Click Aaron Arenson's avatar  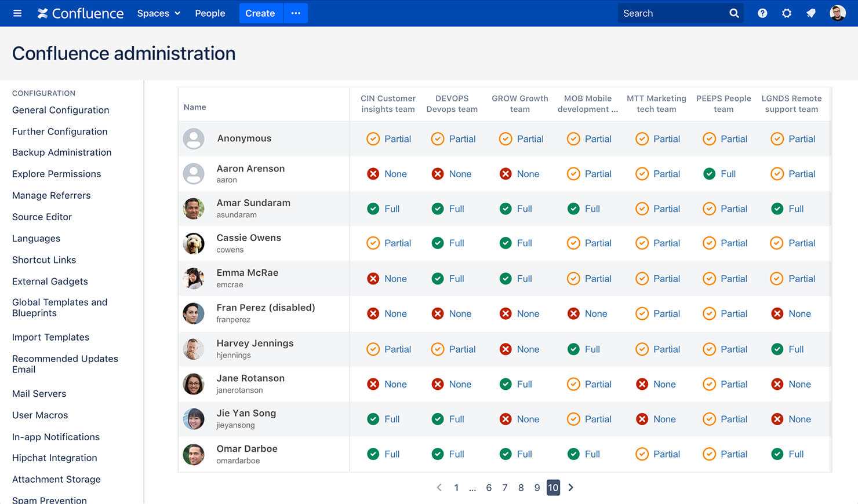click(194, 174)
